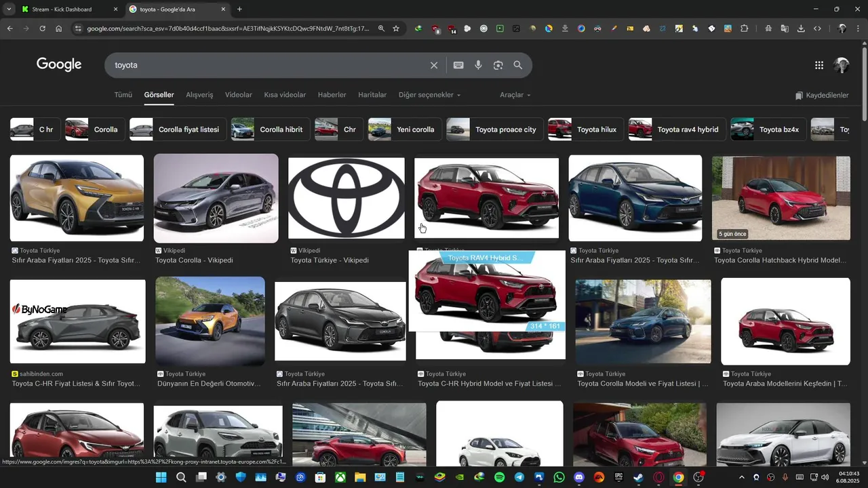This screenshot has height=488, width=868.
Task: Open the Windows Start menu
Action: point(161,477)
